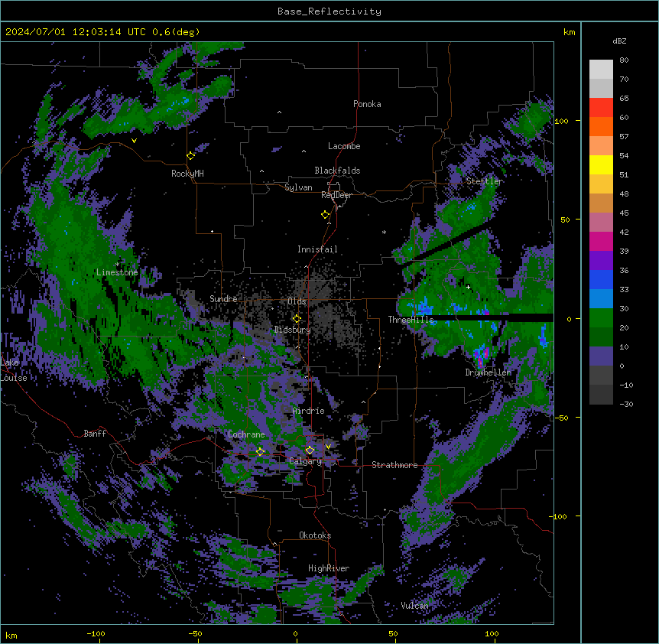659x644 pixels.
Task: Click the asterisk marker above the Limestone label
Action: (x=117, y=265)
